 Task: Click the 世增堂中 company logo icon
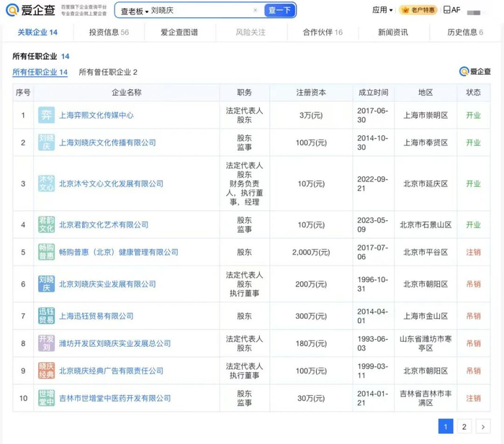point(46,398)
